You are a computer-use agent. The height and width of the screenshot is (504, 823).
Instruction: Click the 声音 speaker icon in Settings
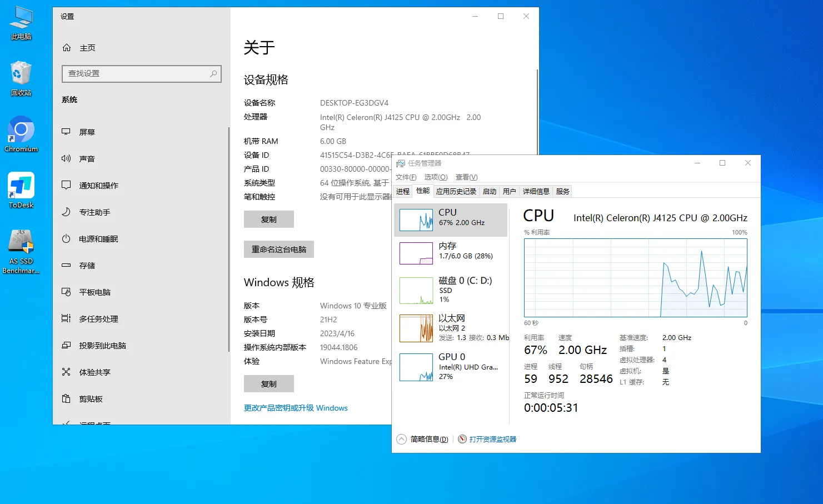[x=66, y=158]
